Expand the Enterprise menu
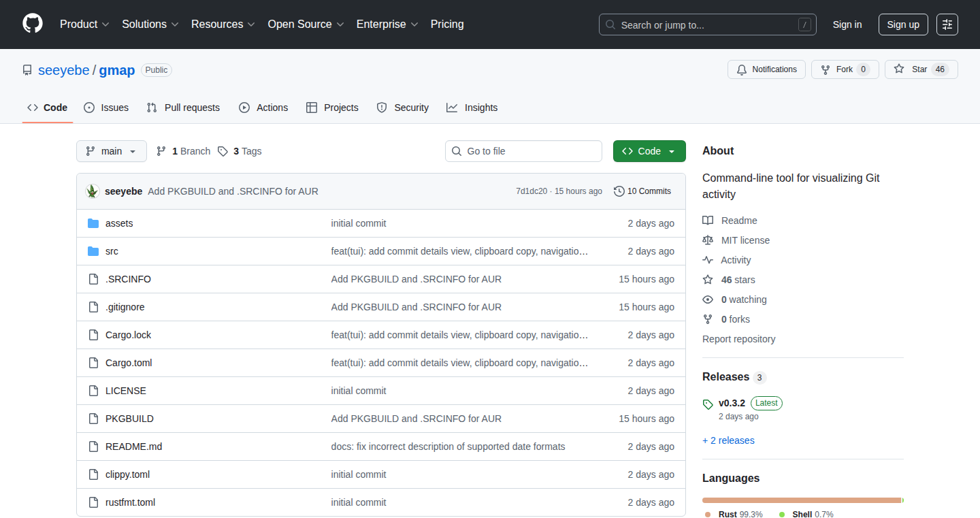The image size is (980, 518). point(387,24)
